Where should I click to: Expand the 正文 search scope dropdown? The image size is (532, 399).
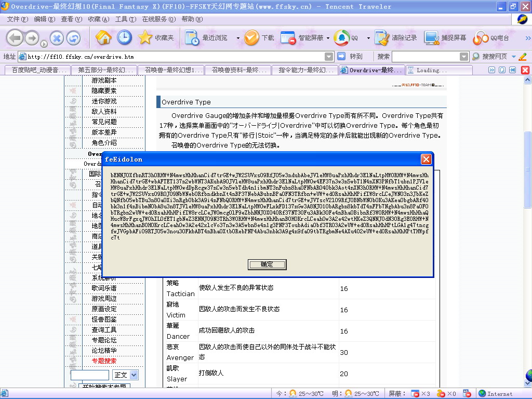tap(134, 375)
